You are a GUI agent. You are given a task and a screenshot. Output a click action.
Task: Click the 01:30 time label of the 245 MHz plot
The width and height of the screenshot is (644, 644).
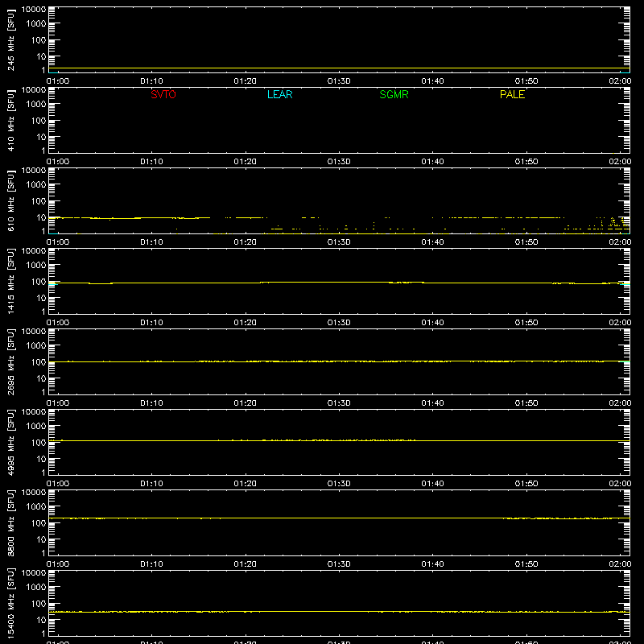[339, 81]
